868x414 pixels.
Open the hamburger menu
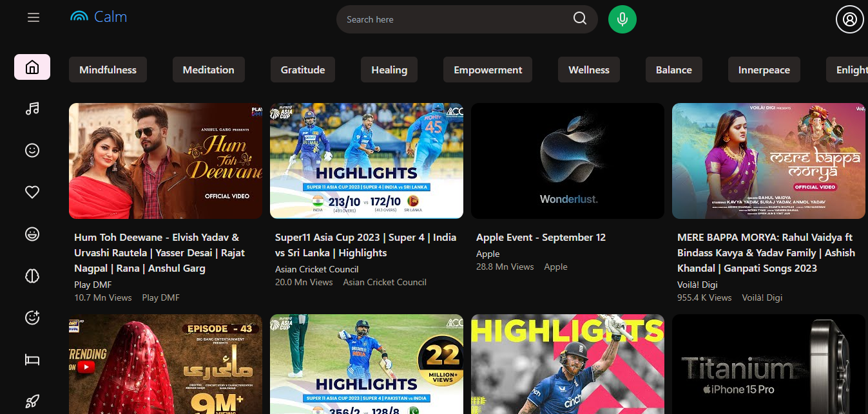coord(34,18)
